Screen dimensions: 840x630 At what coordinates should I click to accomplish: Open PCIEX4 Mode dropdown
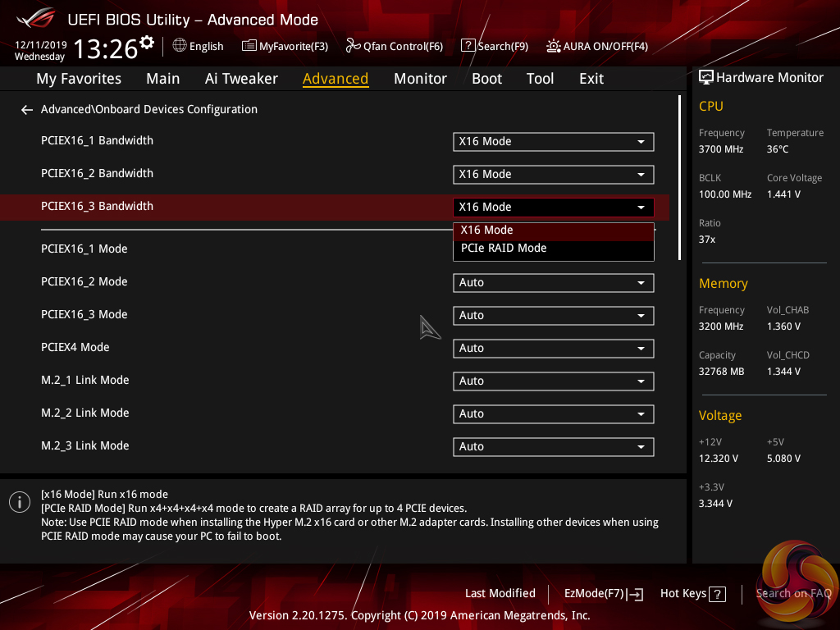(554, 349)
